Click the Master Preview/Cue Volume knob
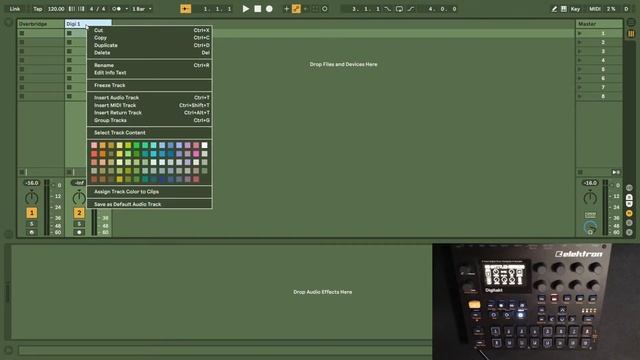640x360 pixels. tap(590, 228)
